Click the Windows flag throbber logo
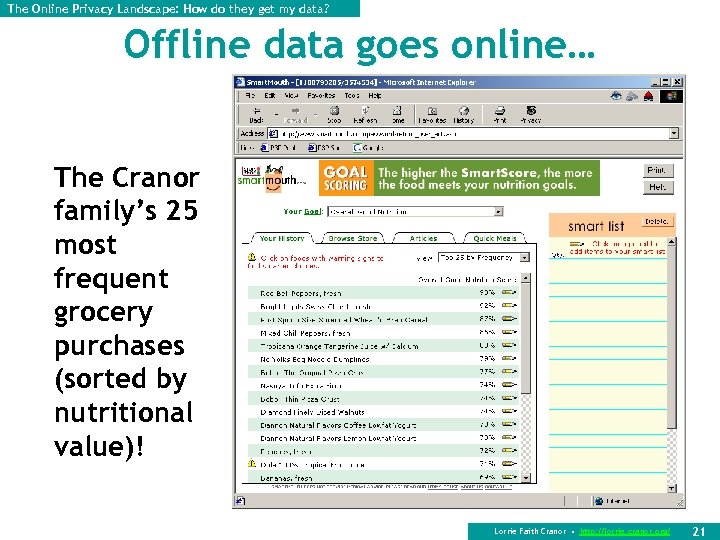 tap(671, 96)
